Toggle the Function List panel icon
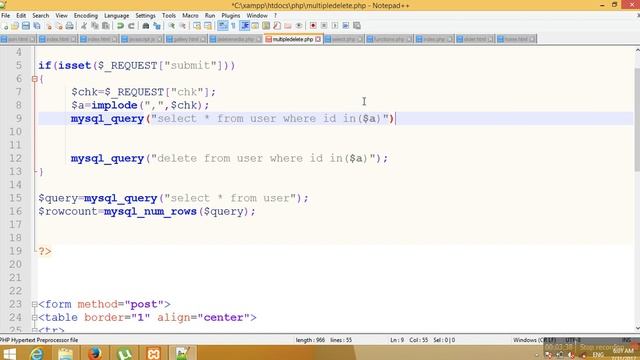Image resolution: width=640 pixels, height=360 pixels. 277,26
